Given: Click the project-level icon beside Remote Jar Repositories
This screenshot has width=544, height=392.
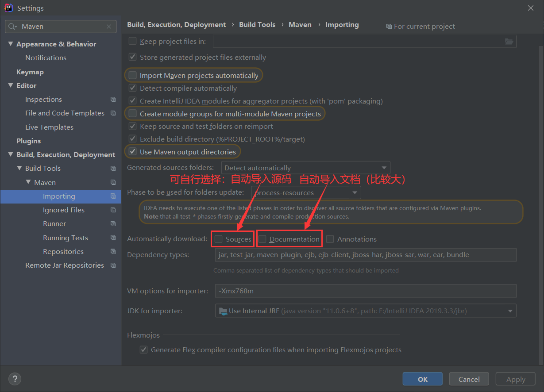Looking at the screenshot, I should [113, 265].
